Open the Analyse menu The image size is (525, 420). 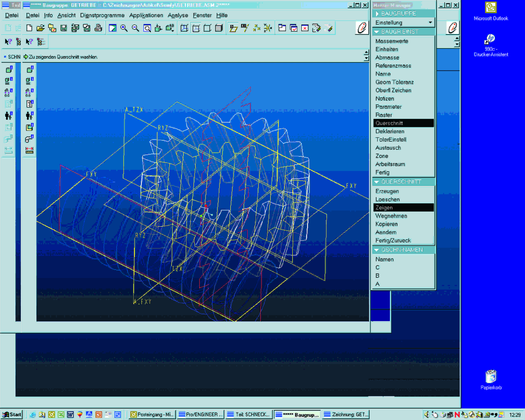pos(178,15)
